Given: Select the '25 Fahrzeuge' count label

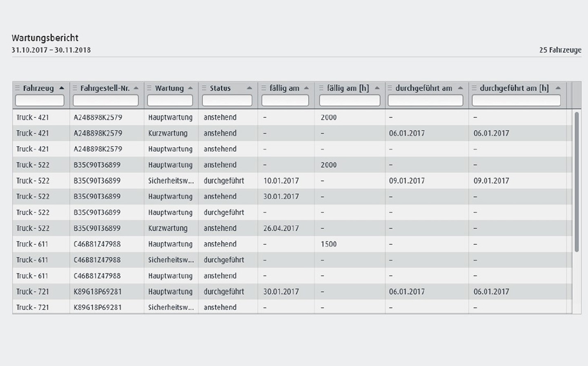Looking at the screenshot, I should click(x=560, y=50).
